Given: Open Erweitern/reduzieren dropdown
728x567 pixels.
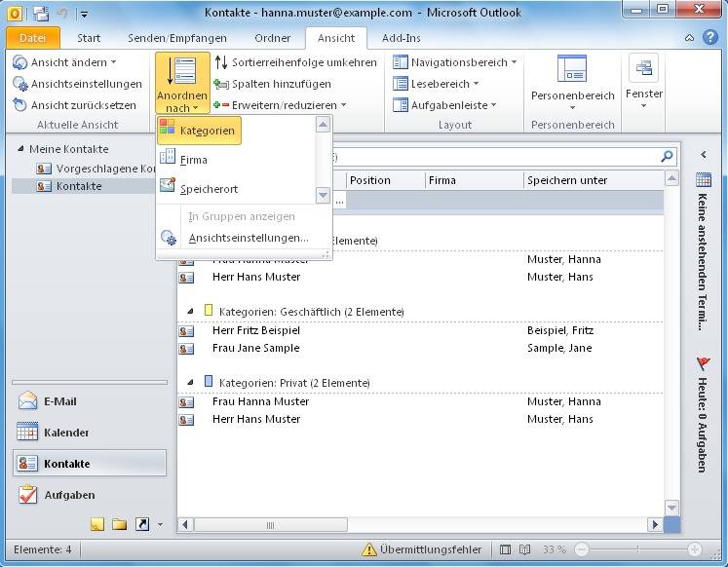Looking at the screenshot, I should pos(280,105).
